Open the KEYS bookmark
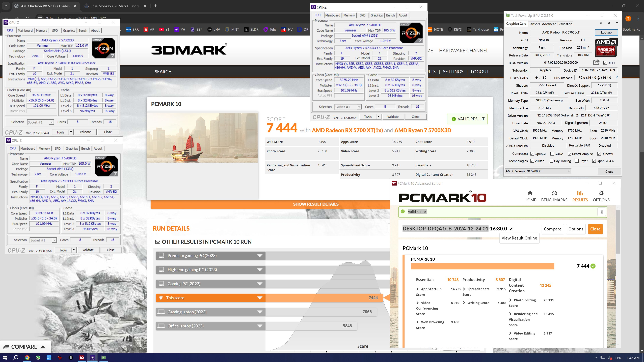Image resolution: width=644 pixels, height=362 pixels. coord(455,29)
